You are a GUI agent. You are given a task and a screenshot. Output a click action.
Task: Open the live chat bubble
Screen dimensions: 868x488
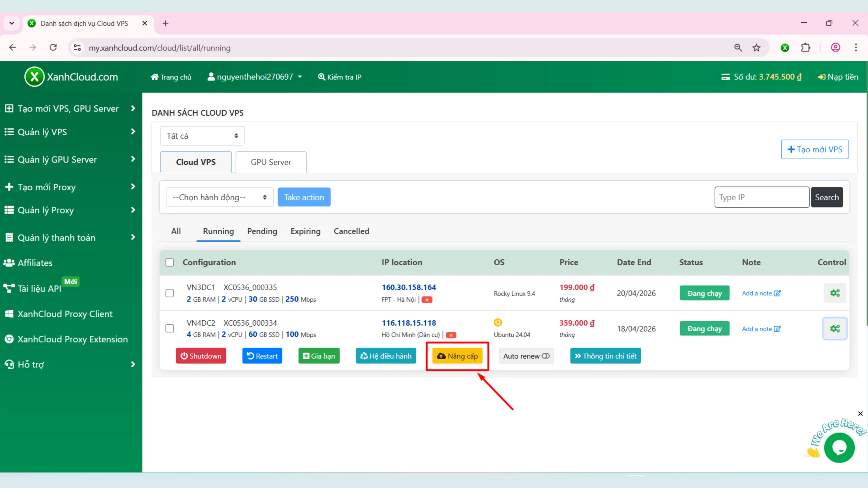(839, 447)
